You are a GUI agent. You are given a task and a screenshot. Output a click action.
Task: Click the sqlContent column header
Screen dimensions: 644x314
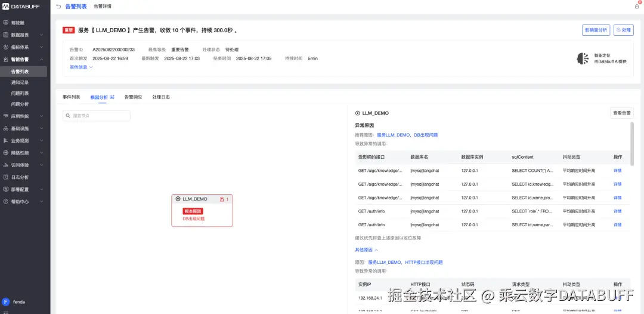[522, 158]
